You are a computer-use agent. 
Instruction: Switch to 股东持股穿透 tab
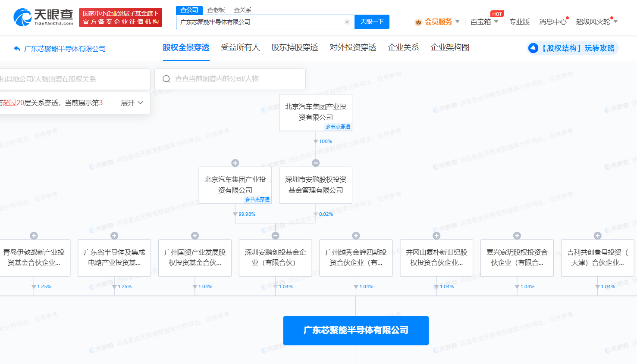tap(295, 47)
